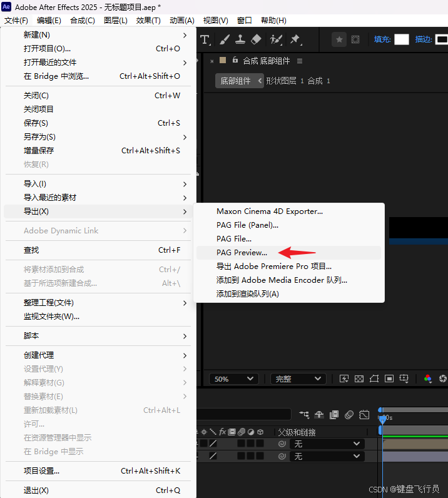Open the 编辑(E) menu
The height and width of the screenshot is (498, 448).
tap(49, 21)
